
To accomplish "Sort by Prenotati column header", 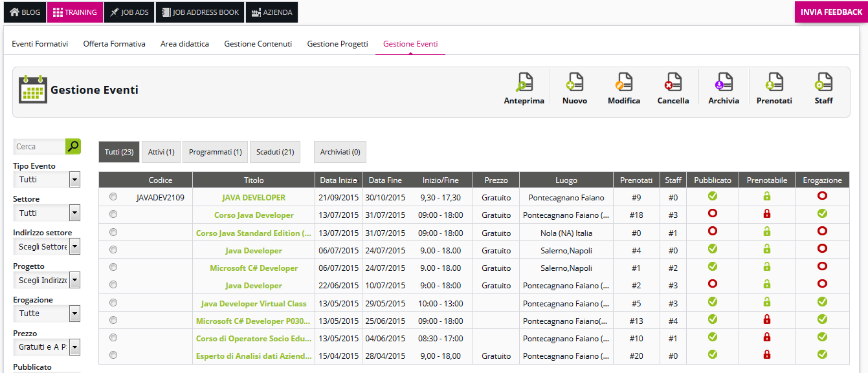I will [636, 180].
